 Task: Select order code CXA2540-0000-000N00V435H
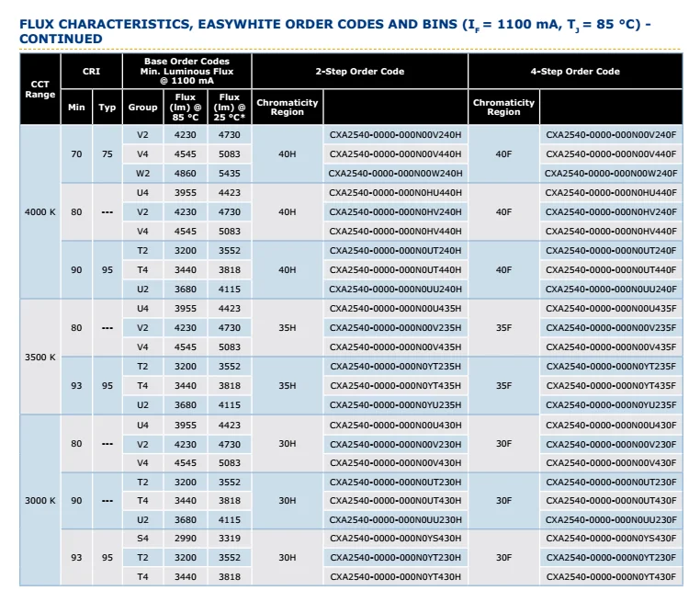coord(396,347)
